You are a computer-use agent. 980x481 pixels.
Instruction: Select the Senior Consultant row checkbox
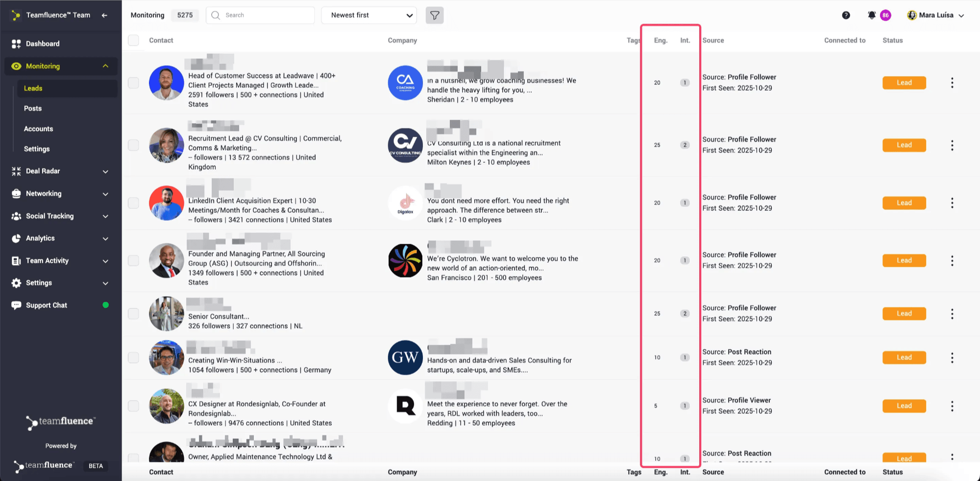pos(133,314)
